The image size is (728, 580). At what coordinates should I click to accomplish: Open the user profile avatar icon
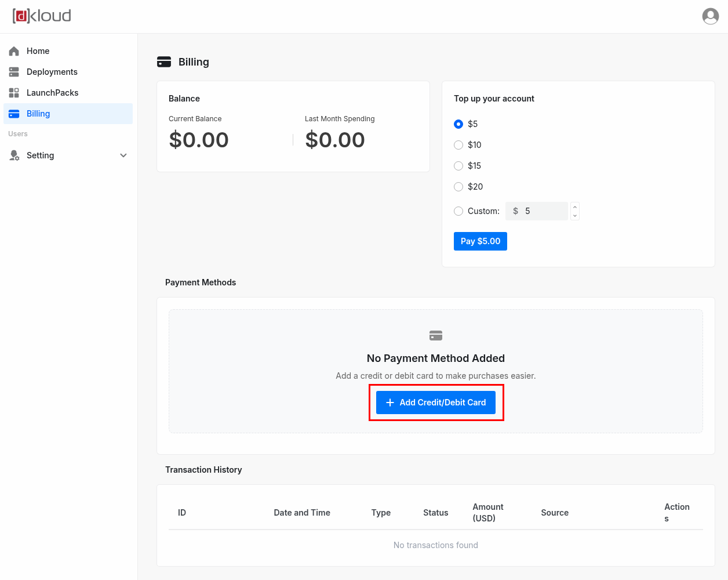tap(710, 16)
